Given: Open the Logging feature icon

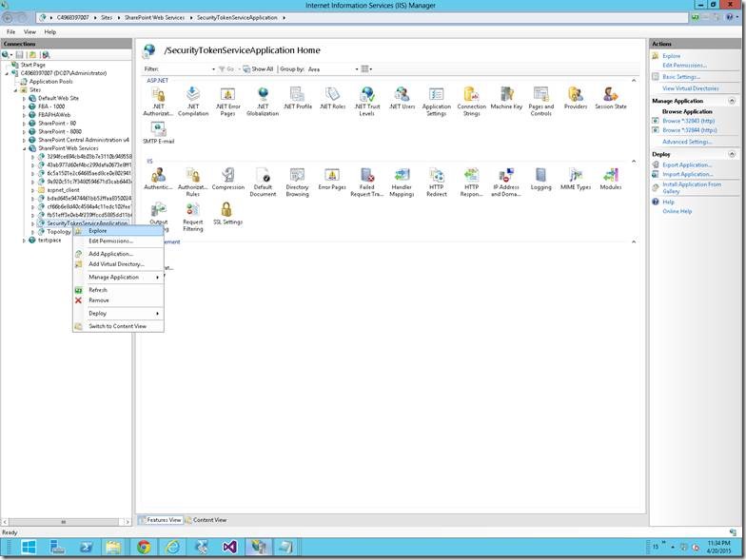Looking at the screenshot, I should point(540,179).
